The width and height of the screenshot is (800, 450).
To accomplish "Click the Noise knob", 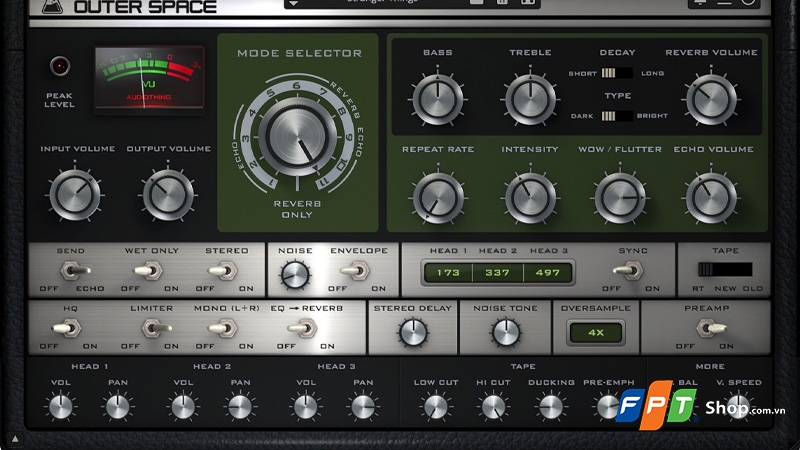I will [x=295, y=274].
